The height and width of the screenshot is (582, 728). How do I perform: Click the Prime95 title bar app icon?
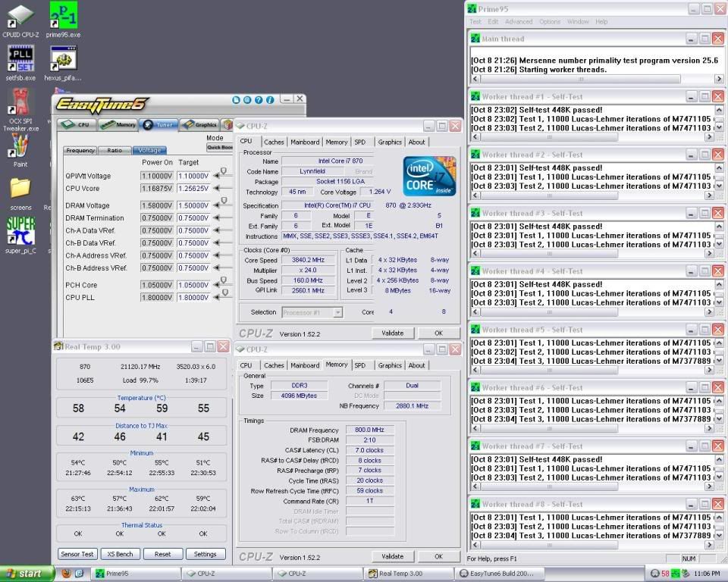(472, 9)
